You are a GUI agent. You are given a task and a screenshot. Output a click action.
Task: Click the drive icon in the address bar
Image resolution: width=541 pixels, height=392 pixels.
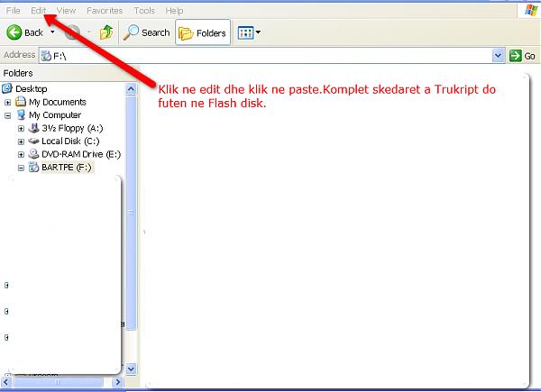[46, 56]
